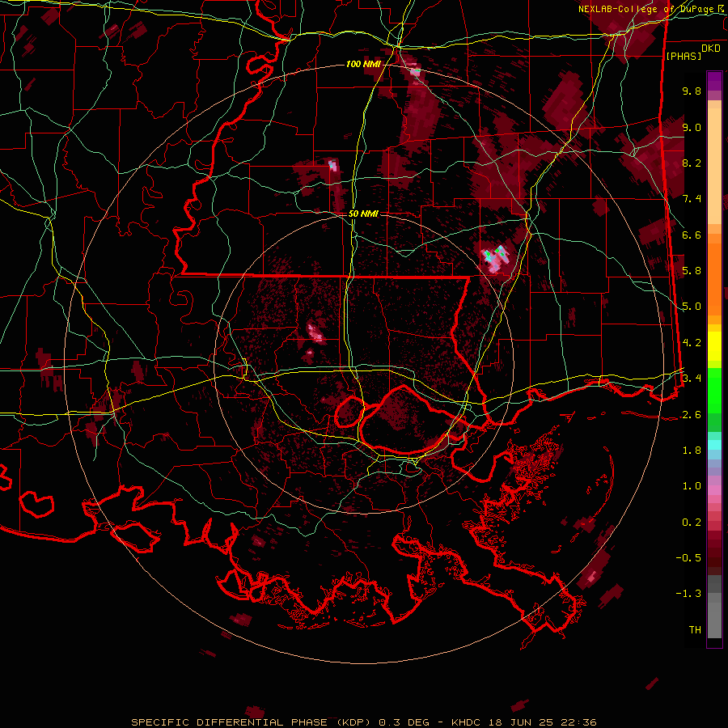Select the 5.8 scale value
728x728 pixels.
(692, 271)
